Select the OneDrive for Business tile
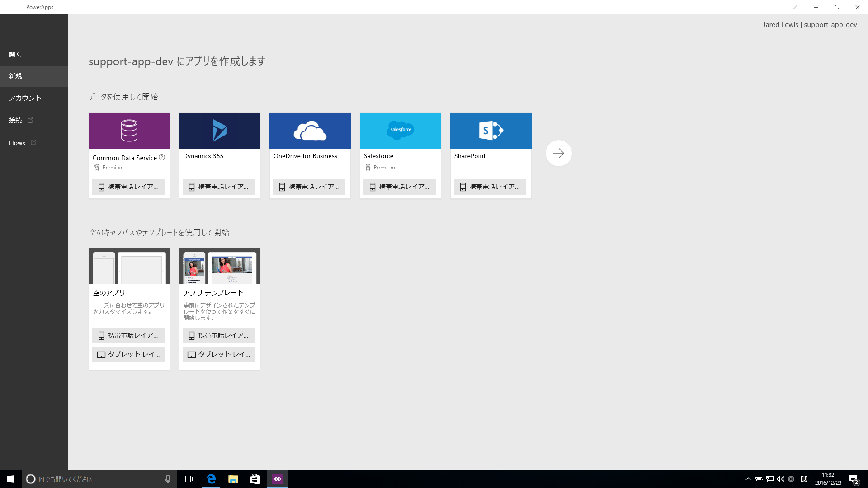Image resolution: width=868 pixels, height=488 pixels. point(310,130)
